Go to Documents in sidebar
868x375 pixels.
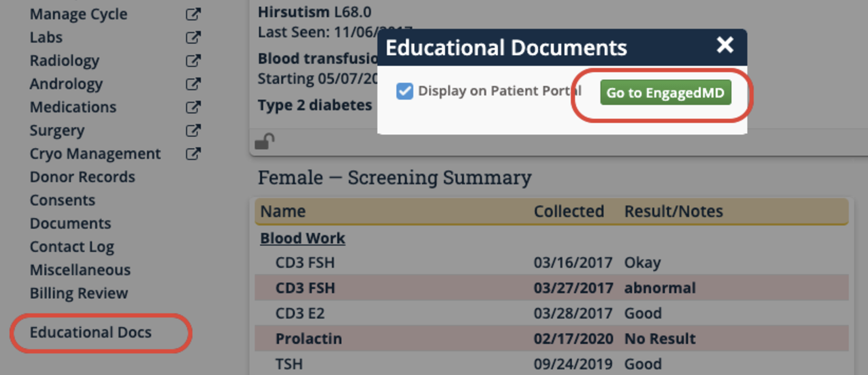[x=71, y=224]
